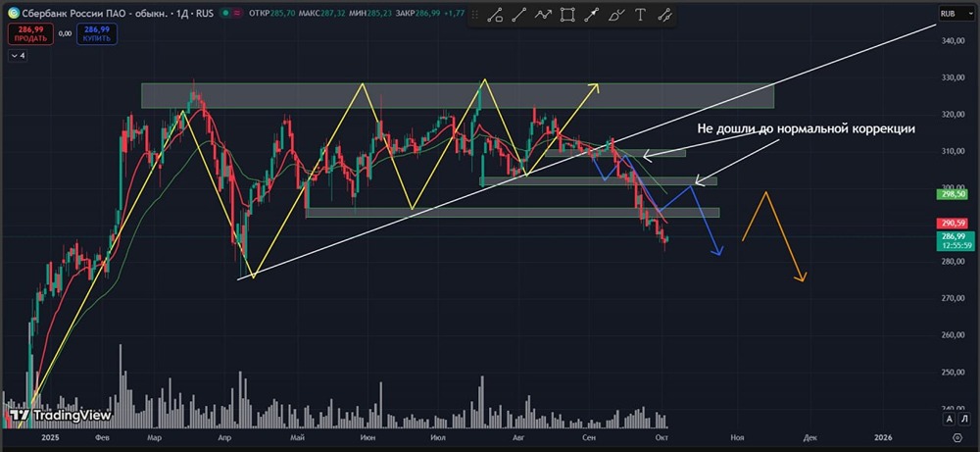This screenshot has width=980, height=452.
Task: Select the polyline zigzag drawing tool
Action: click(x=543, y=15)
